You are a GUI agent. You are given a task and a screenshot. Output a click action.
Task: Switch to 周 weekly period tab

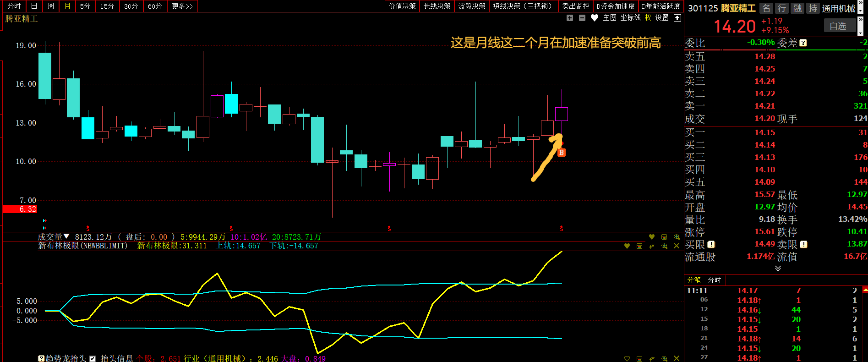pyautogui.click(x=51, y=6)
